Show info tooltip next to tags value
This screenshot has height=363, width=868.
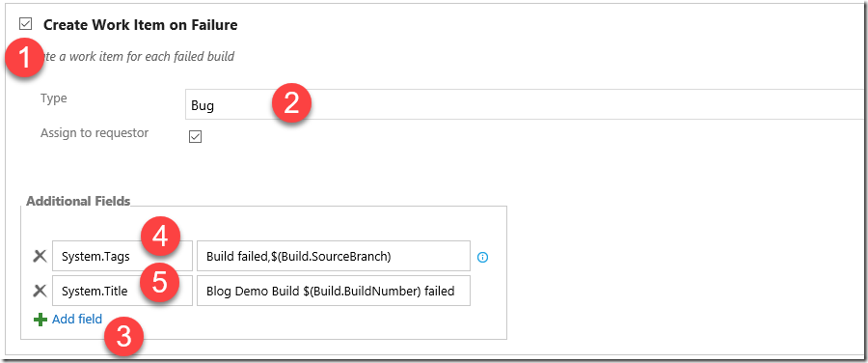(x=483, y=257)
